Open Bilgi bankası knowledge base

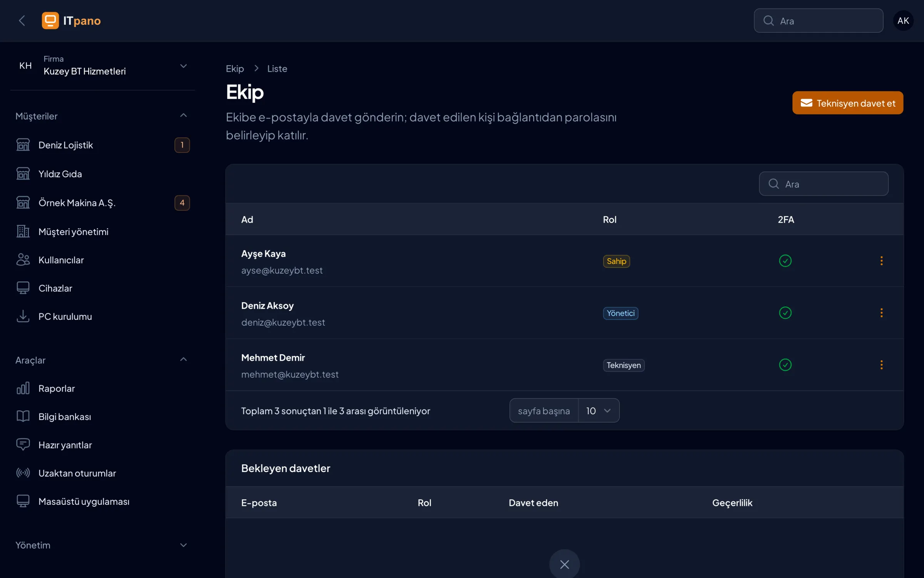tap(103, 417)
